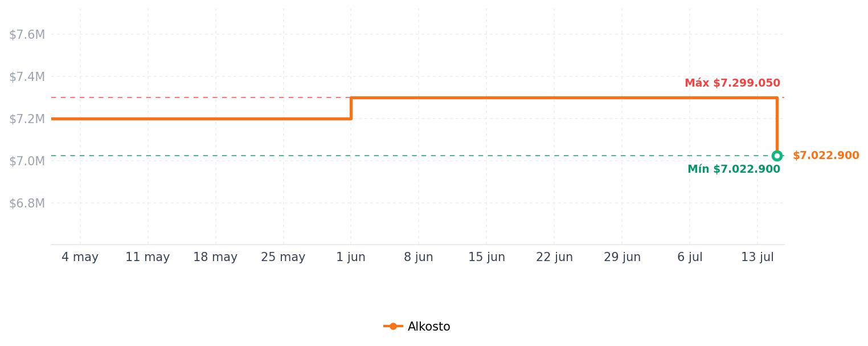Click the 6 jul date tick label
Screen dimensions: 868x346
(x=690, y=257)
